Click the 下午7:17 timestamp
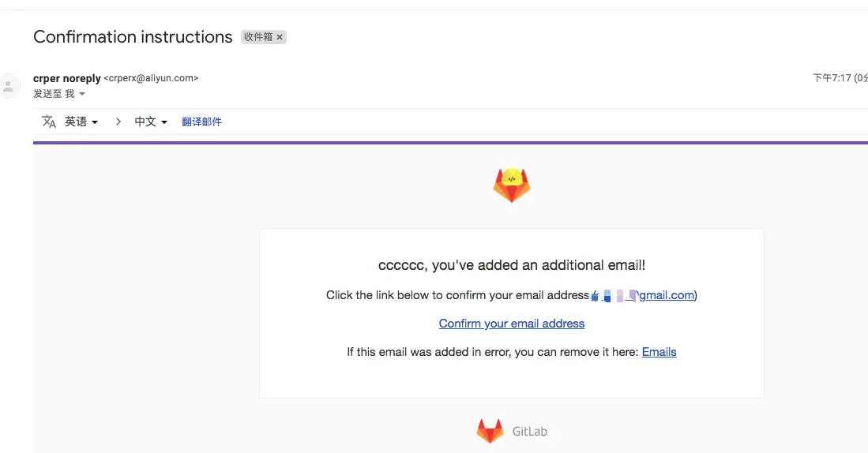The image size is (868, 453). (x=832, y=78)
